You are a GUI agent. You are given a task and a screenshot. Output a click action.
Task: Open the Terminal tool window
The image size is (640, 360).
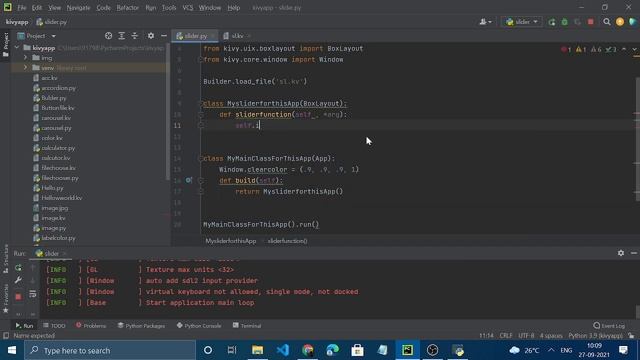[247, 325]
